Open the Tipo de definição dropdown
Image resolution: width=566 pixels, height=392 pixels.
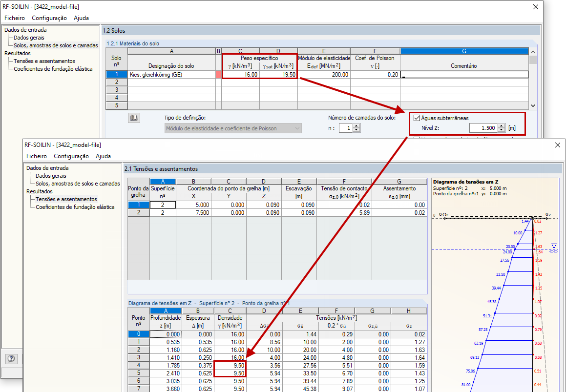click(233, 128)
